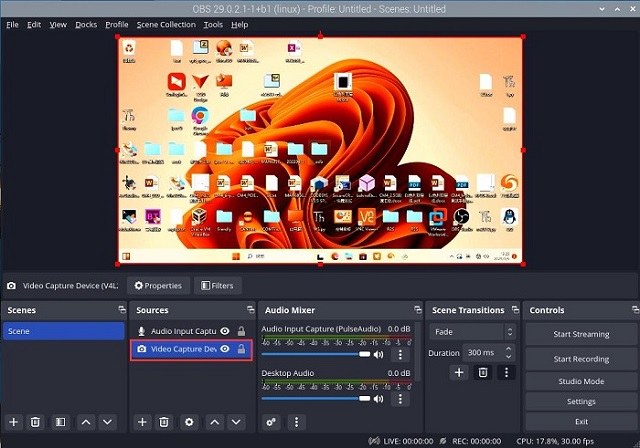Click the Exit button
This screenshot has width=640, height=448.
[x=581, y=421]
